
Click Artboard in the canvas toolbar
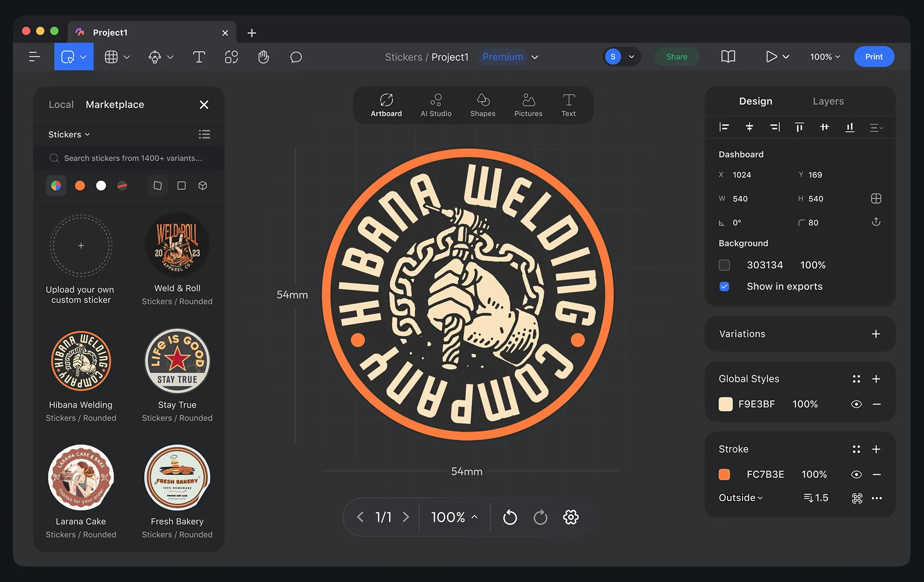coord(386,105)
